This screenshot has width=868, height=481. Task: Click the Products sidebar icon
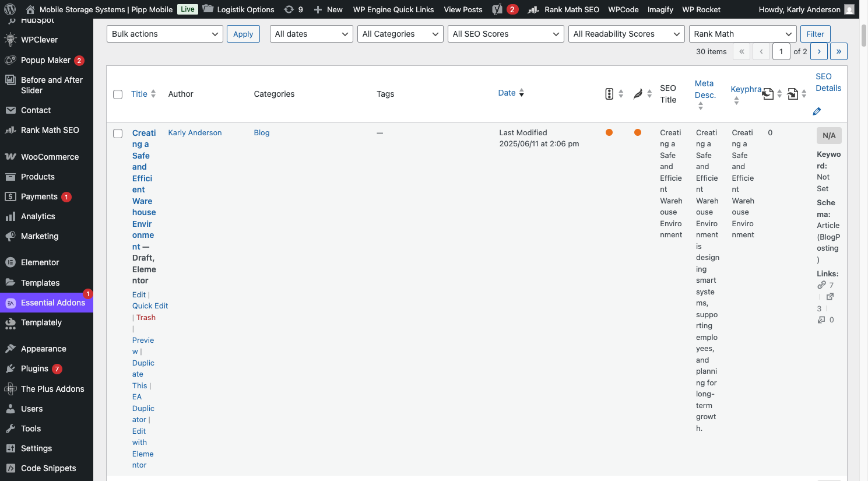pos(10,177)
